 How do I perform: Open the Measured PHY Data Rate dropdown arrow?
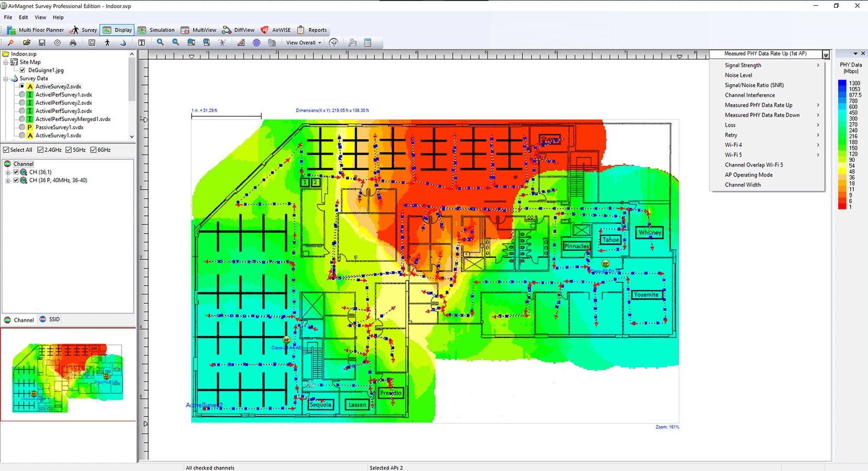[x=826, y=54]
